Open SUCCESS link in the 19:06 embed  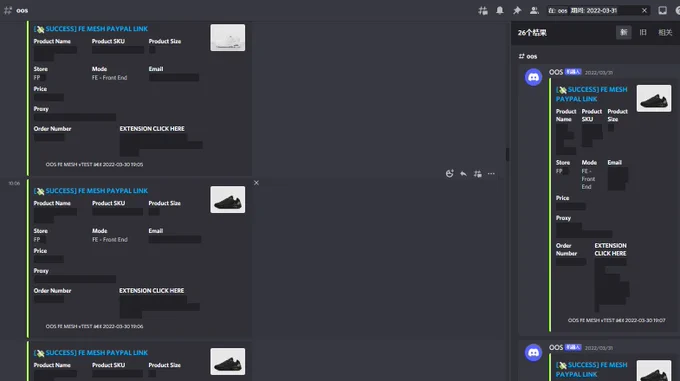[x=91, y=191]
